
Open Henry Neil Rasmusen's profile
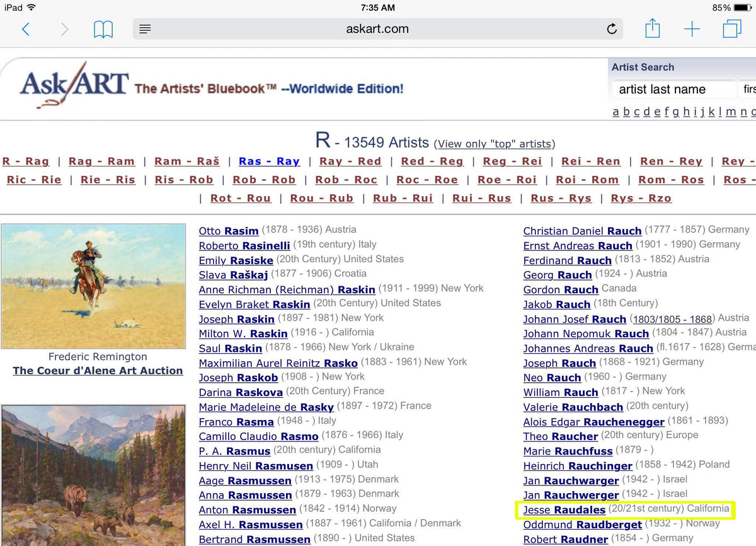(x=256, y=466)
